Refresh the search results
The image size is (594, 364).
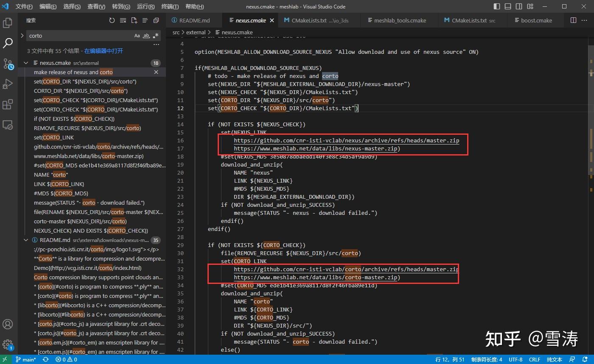tap(112, 20)
